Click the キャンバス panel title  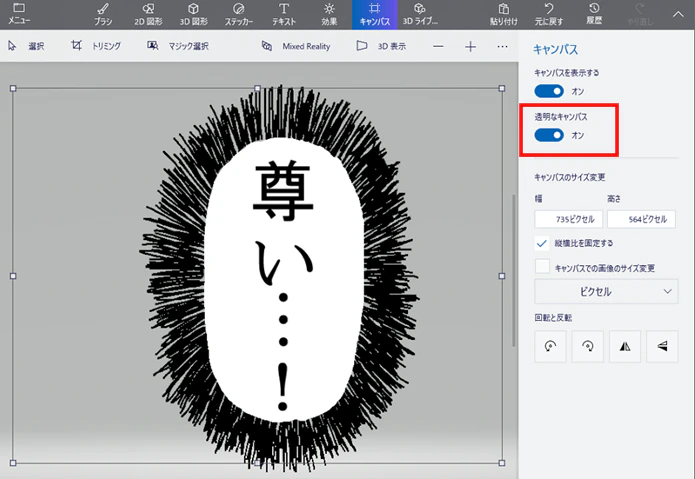click(555, 49)
